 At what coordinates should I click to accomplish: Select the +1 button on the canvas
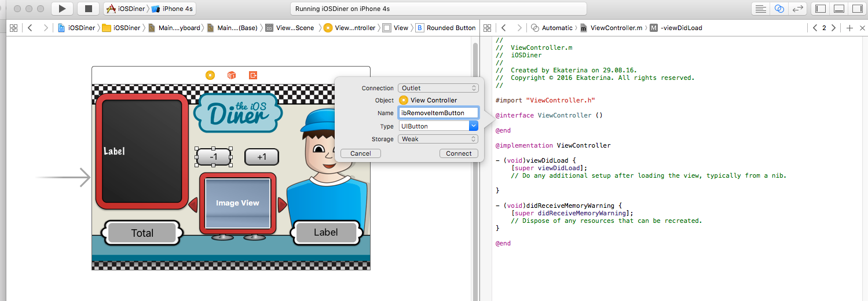[262, 157]
